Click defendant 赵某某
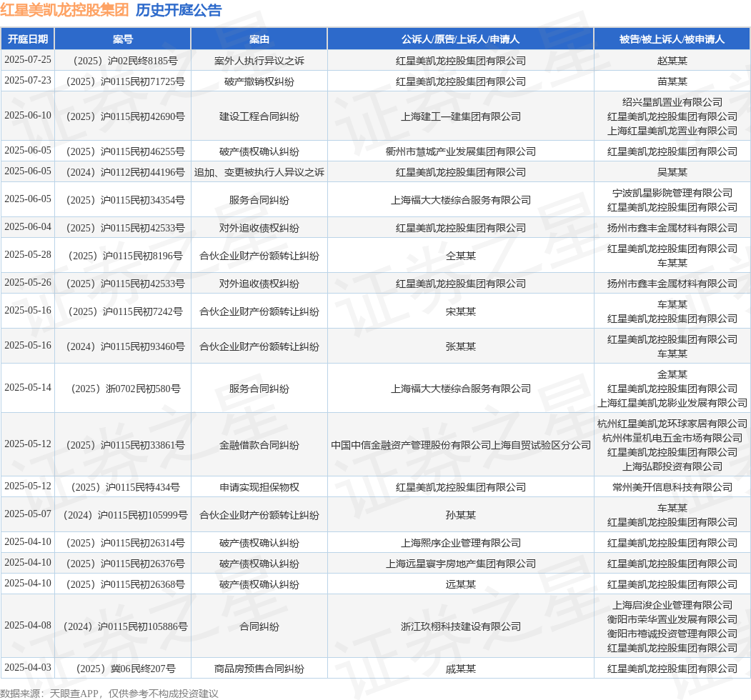 pyautogui.click(x=672, y=61)
